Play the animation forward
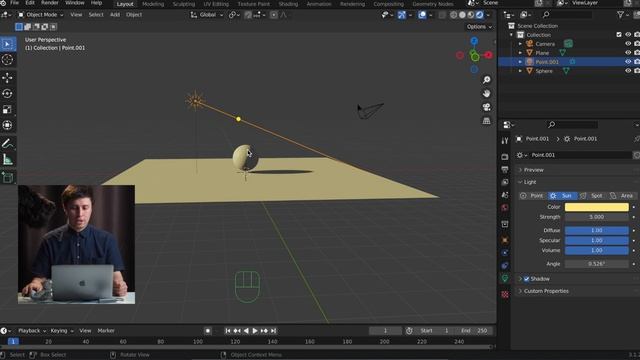 [x=255, y=331]
